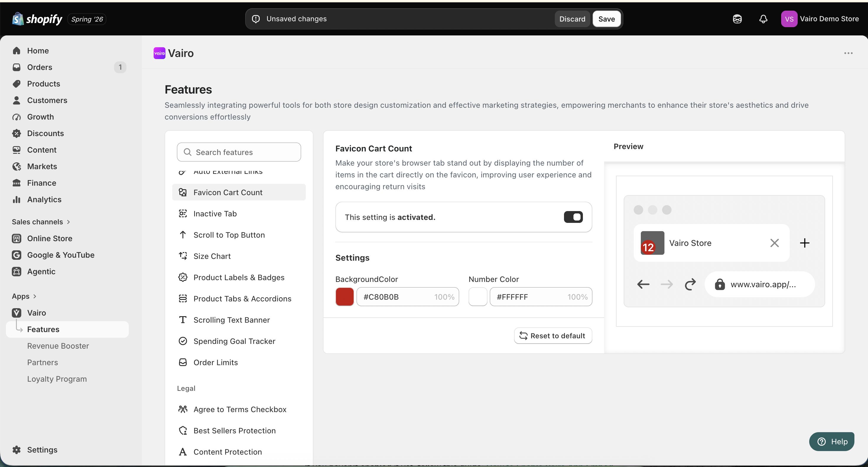Click the Scroll to Top Button arrow icon
The height and width of the screenshot is (467, 868).
coord(183,235)
